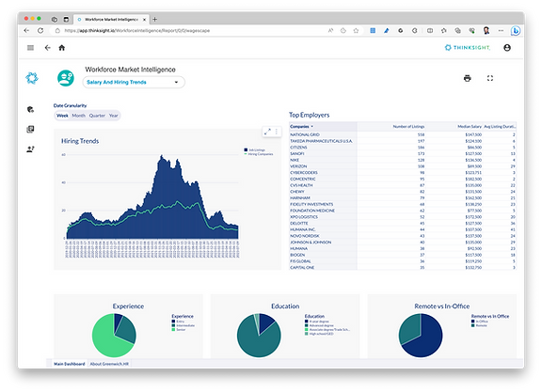Click the browser profile picture
The image size is (542, 392).
486,30
